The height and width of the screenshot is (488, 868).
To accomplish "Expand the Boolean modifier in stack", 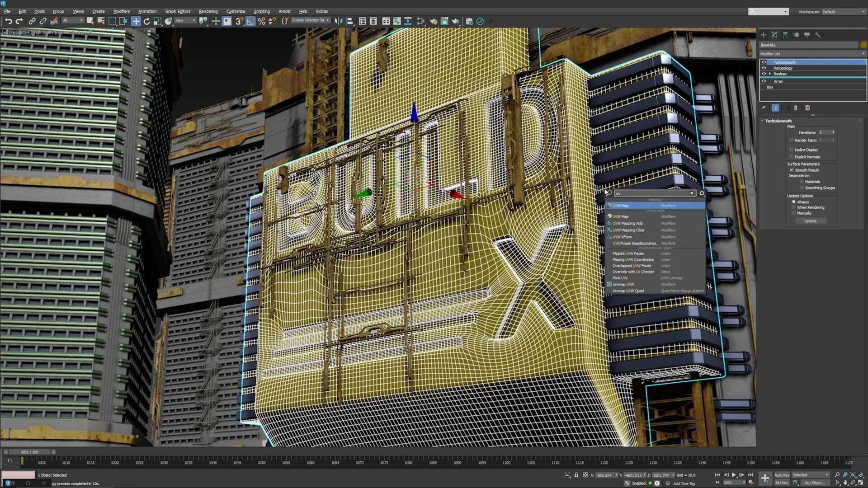I will point(770,74).
